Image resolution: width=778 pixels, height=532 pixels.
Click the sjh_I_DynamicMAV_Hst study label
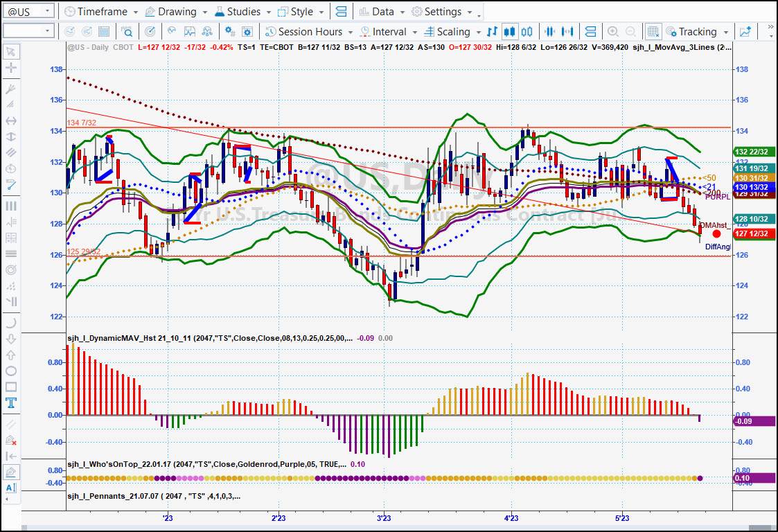(x=210, y=338)
